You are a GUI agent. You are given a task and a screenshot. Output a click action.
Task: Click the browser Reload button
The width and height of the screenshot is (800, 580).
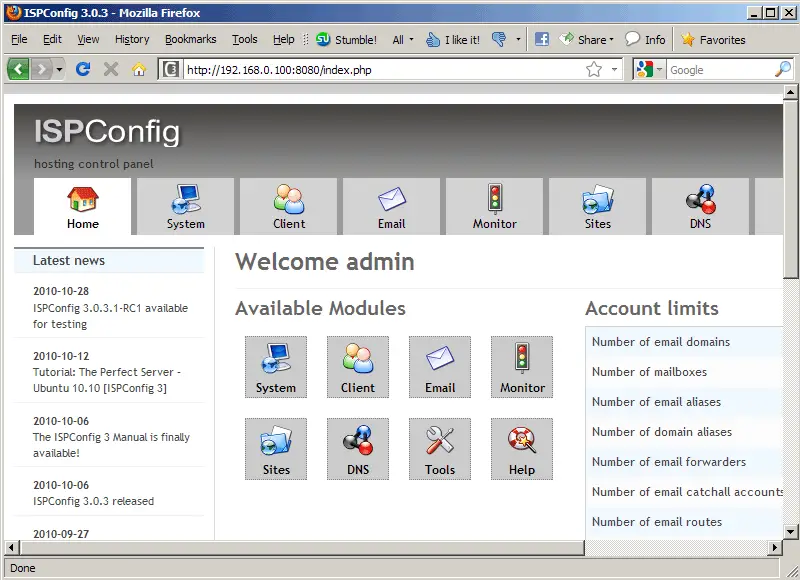[x=84, y=69]
